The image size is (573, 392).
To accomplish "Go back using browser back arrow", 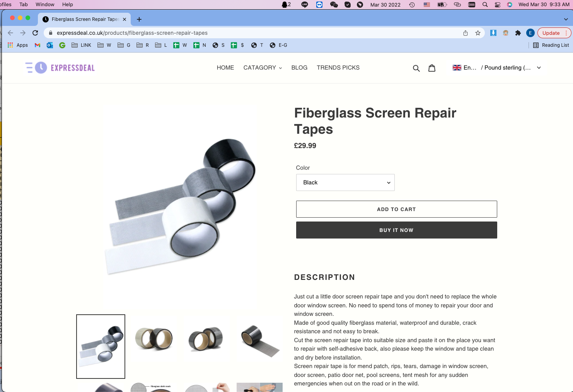I will point(10,33).
